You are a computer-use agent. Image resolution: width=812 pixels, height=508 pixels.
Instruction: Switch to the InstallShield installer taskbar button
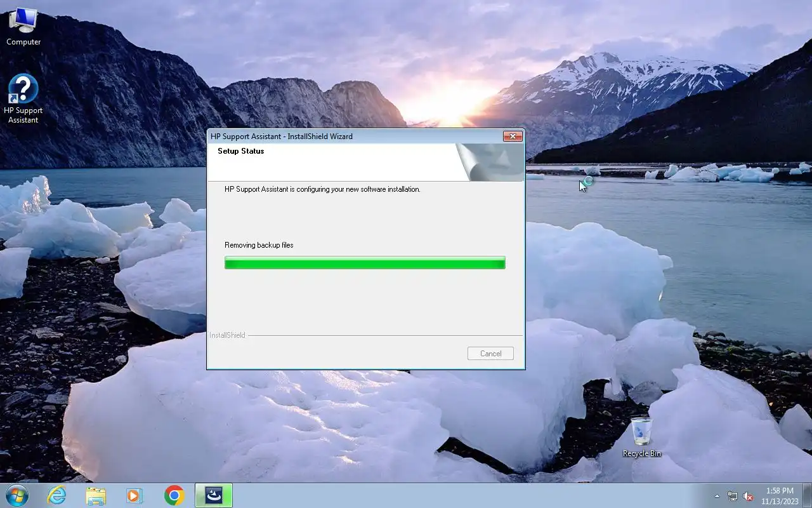pos(214,495)
